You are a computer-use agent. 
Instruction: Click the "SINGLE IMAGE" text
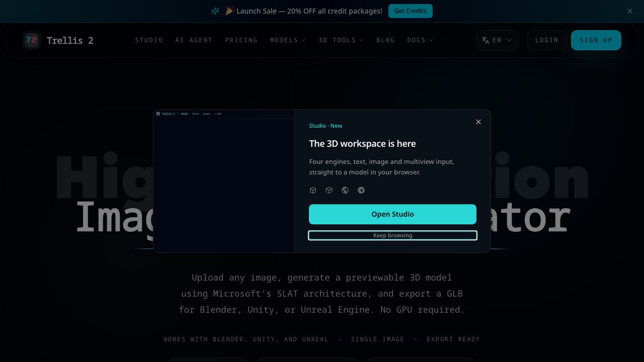378,339
